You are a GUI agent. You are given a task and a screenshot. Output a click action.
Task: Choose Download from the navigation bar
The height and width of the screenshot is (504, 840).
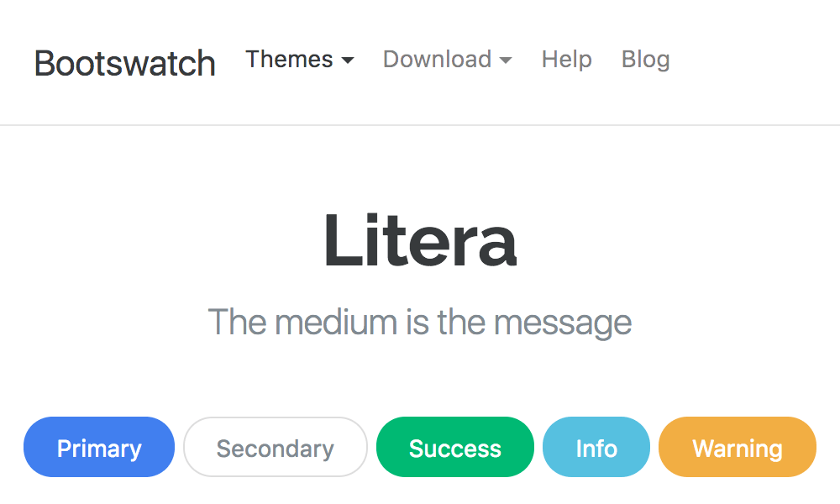point(438,60)
